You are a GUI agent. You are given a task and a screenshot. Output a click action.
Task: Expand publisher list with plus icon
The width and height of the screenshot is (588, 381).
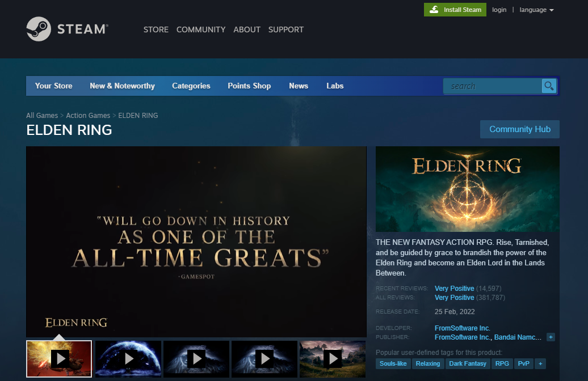click(x=551, y=337)
